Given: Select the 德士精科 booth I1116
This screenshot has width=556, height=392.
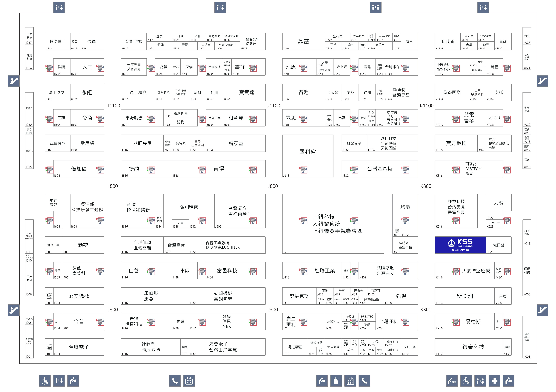Looking at the screenshot, I should (138, 92).
